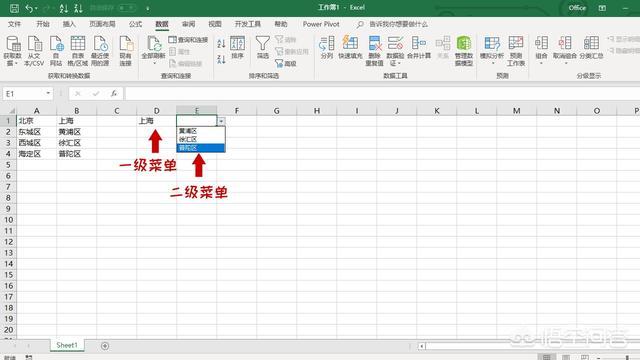Screen dimensions: 640x360
Task: Click the formula bar input field
Action: [x=382, y=93]
